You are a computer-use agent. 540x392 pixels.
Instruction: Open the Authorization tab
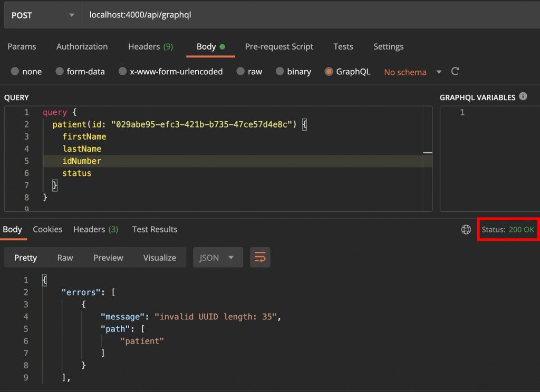click(x=82, y=47)
